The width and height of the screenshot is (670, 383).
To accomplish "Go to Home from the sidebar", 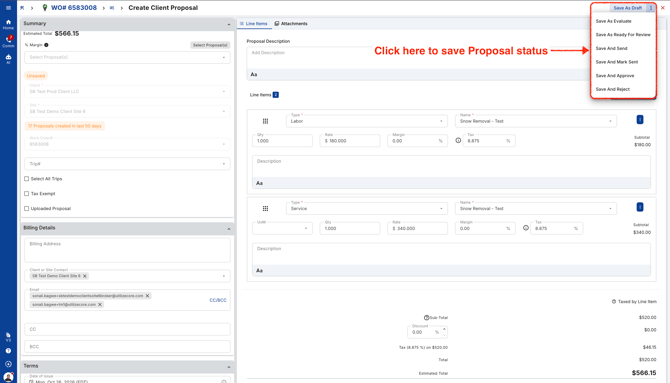I will 8,24.
